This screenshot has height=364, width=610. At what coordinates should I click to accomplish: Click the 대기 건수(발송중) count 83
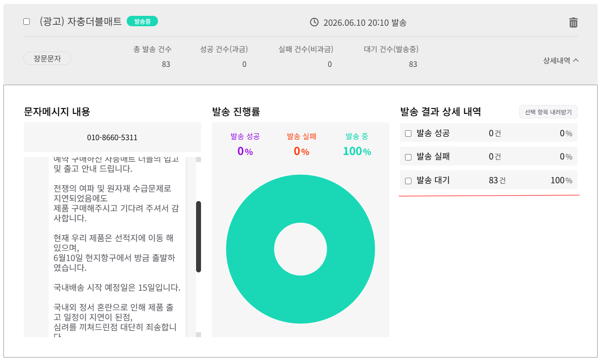pos(413,64)
